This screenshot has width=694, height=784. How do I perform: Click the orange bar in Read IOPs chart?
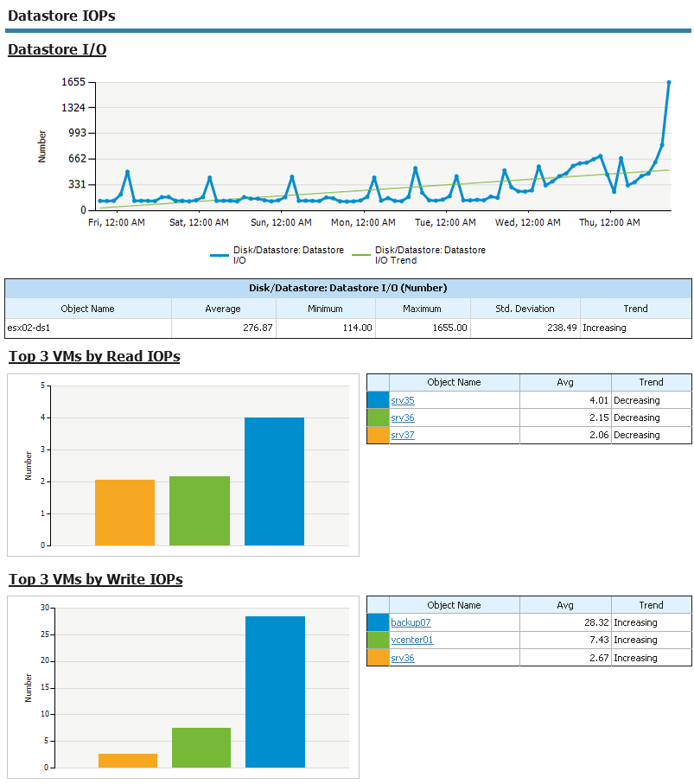tap(124, 513)
